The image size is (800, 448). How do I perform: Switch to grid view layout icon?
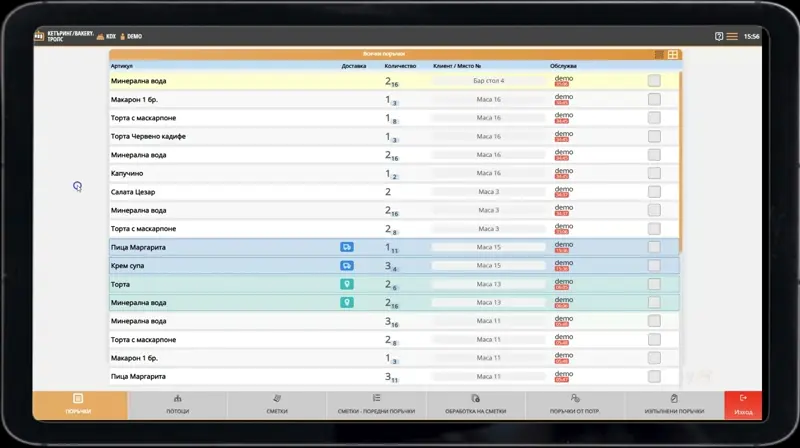673,55
